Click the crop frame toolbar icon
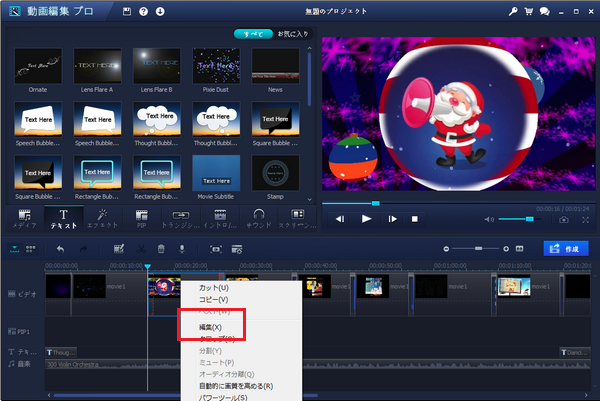Screen dimensions: 600x401 216,249
